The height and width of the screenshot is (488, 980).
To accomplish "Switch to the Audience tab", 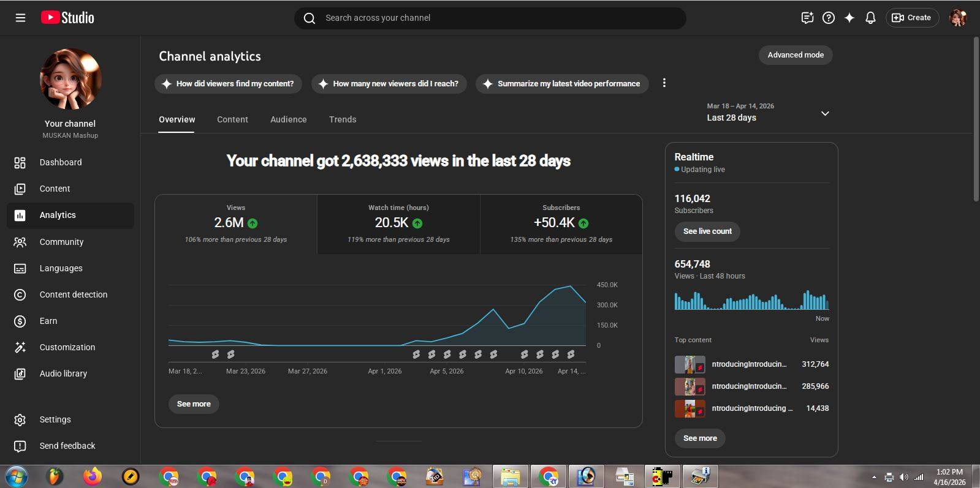I will [x=288, y=119].
